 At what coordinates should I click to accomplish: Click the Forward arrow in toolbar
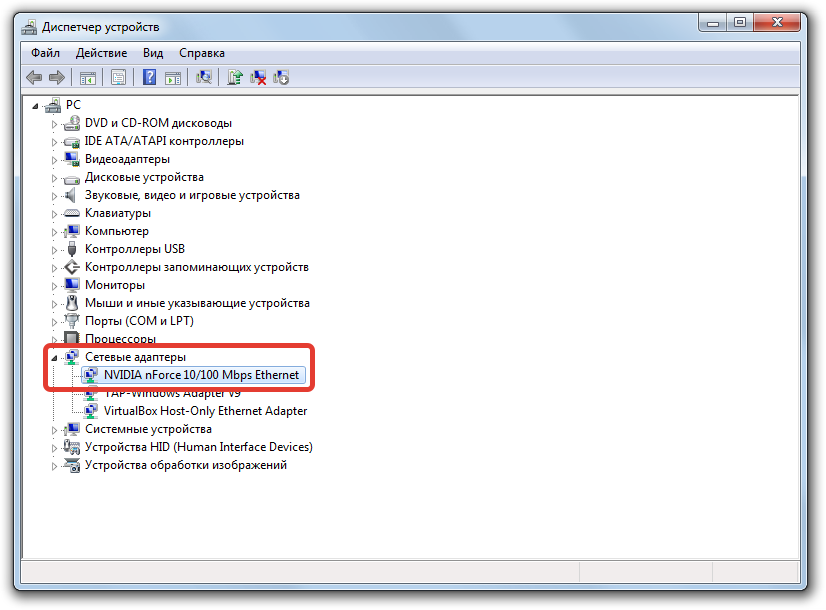(57, 78)
